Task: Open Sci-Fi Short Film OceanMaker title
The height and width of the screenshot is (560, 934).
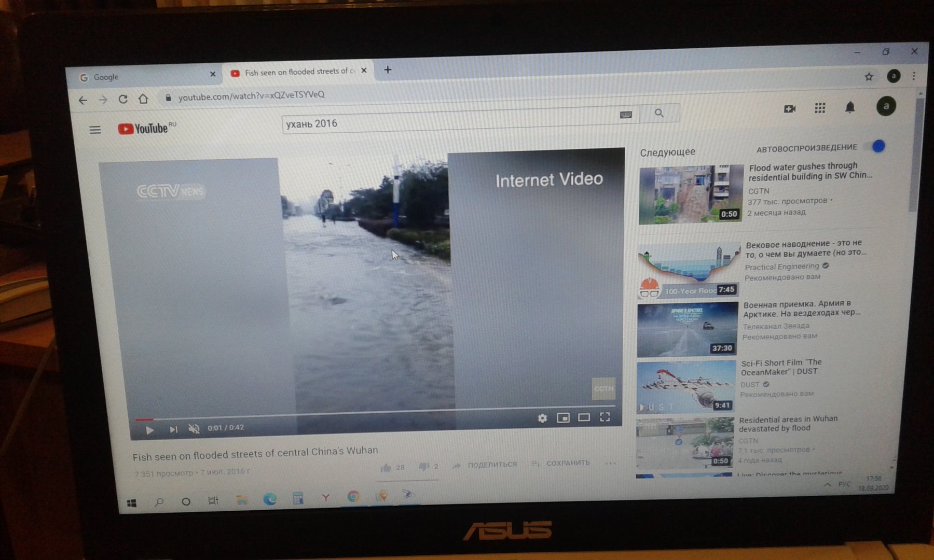Action: click(x=781, y=367)
